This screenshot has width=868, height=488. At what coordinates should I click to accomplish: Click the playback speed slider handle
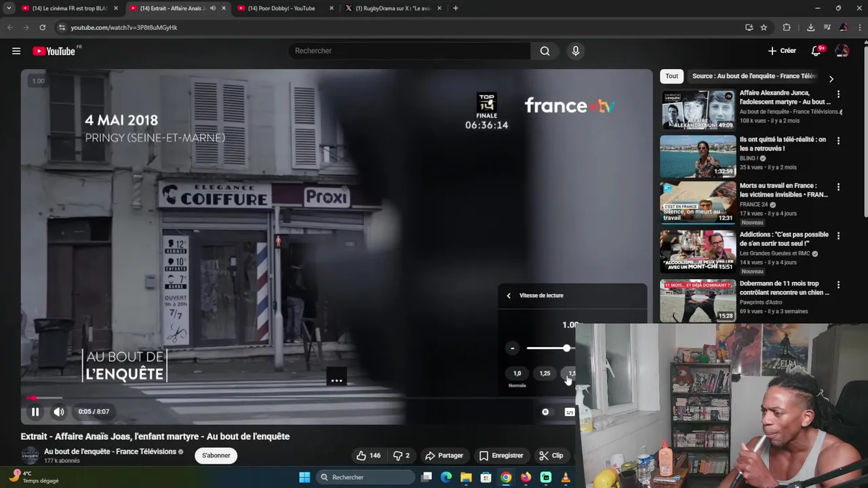tap(566, 348)
